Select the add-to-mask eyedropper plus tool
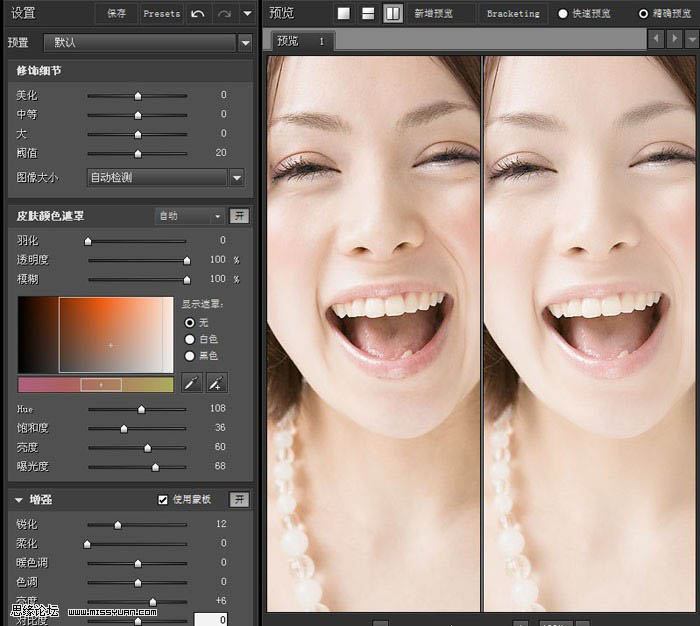 coord(216,383)
